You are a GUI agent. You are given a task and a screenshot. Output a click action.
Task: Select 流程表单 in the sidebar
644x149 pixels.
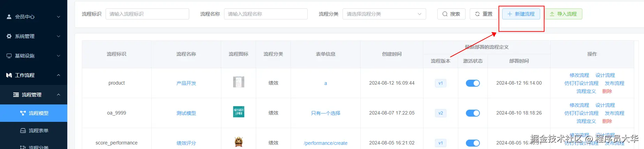pos(34,131)
